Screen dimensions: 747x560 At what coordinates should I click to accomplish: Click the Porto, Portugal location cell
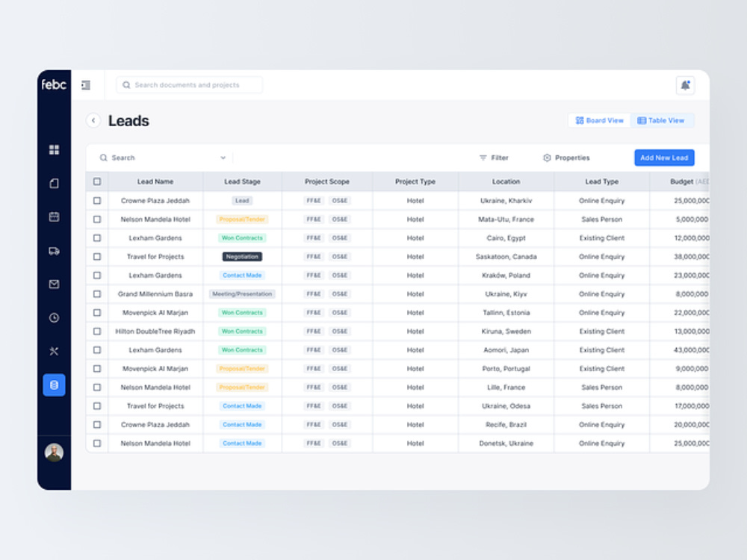tap(506, 369)
